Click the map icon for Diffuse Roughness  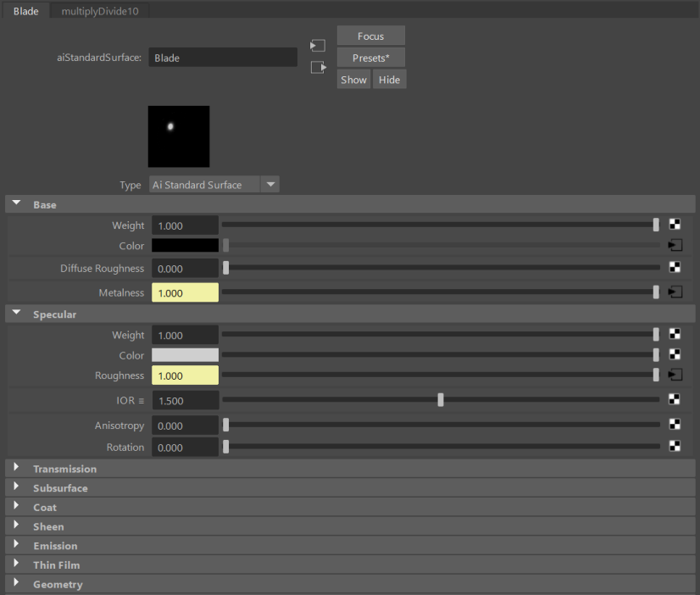[x=675, y=267]
